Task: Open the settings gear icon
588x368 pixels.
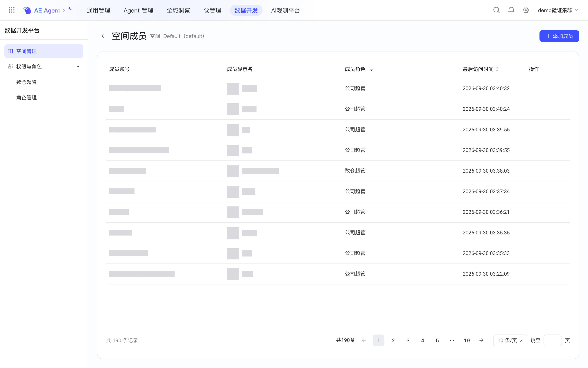Action: click(x=526, y=10)
